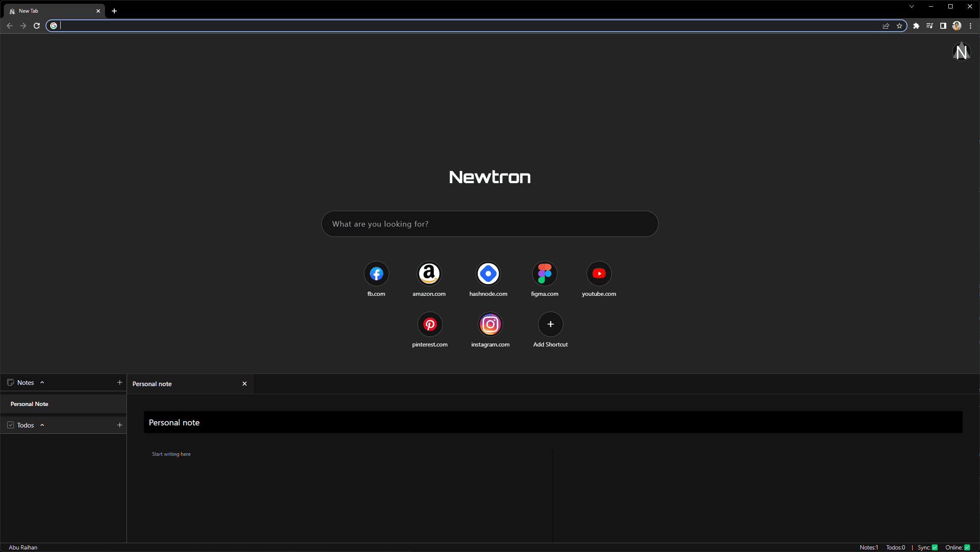Collapse the Todos section chevron
Viewport: 980px width, 552px height.
click(42, 425)
